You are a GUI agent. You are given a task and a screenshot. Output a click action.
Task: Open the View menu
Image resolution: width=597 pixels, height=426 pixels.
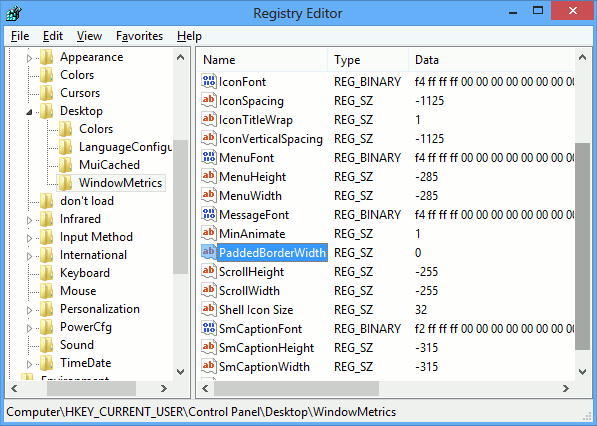[x=89, y=36]
